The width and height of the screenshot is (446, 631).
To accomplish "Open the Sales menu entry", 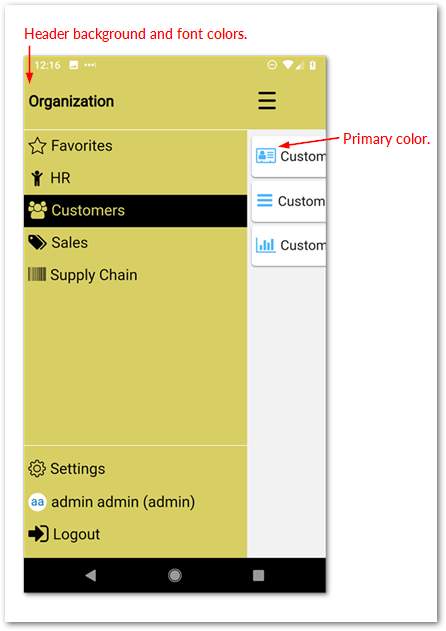I will click(x=136, y=243).
